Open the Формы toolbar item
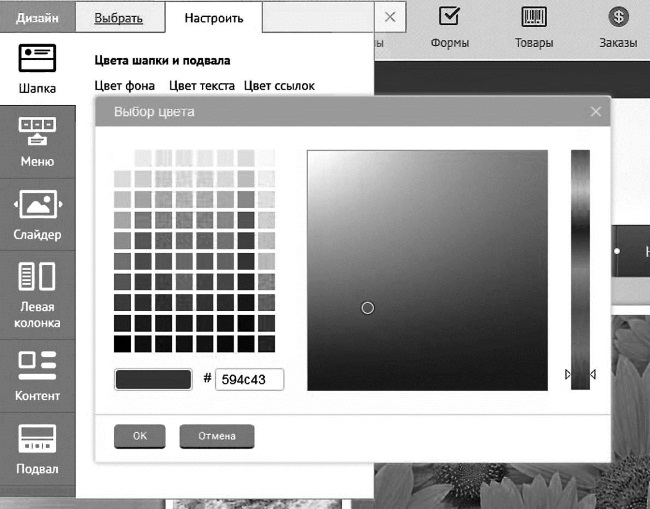The width and height of the screenshot is (650, 509). tap(450, 26)
